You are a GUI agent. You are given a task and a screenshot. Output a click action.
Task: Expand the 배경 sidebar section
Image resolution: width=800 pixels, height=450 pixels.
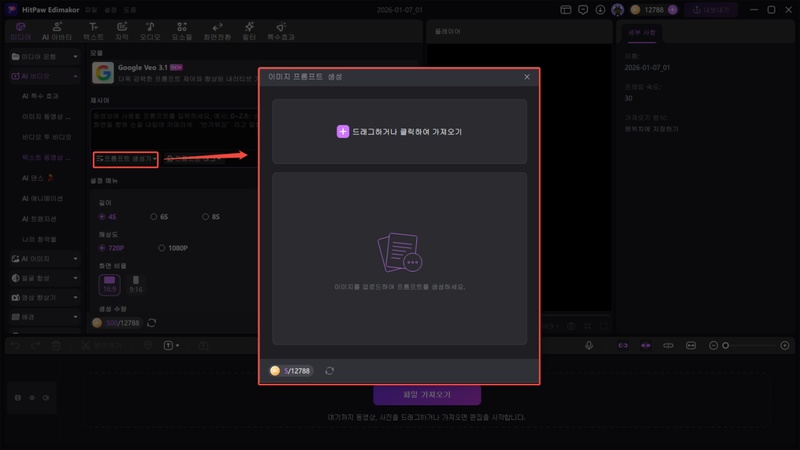click(44, 317)
